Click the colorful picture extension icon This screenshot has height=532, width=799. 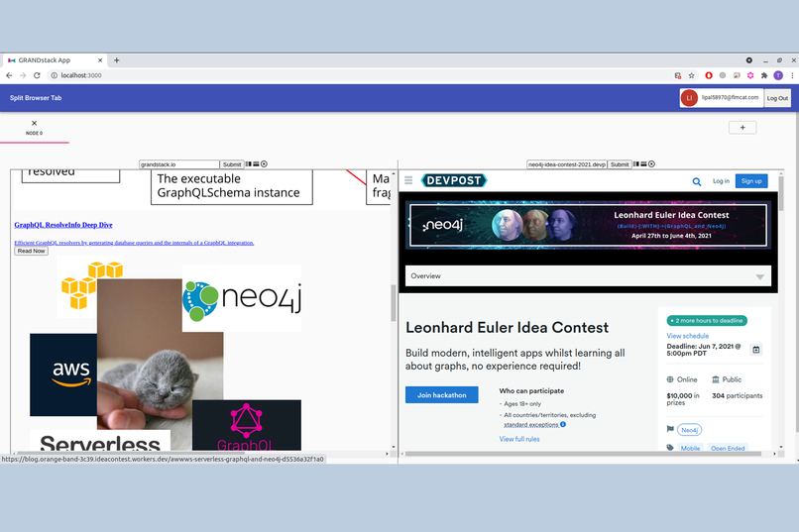tap(737, 75)
